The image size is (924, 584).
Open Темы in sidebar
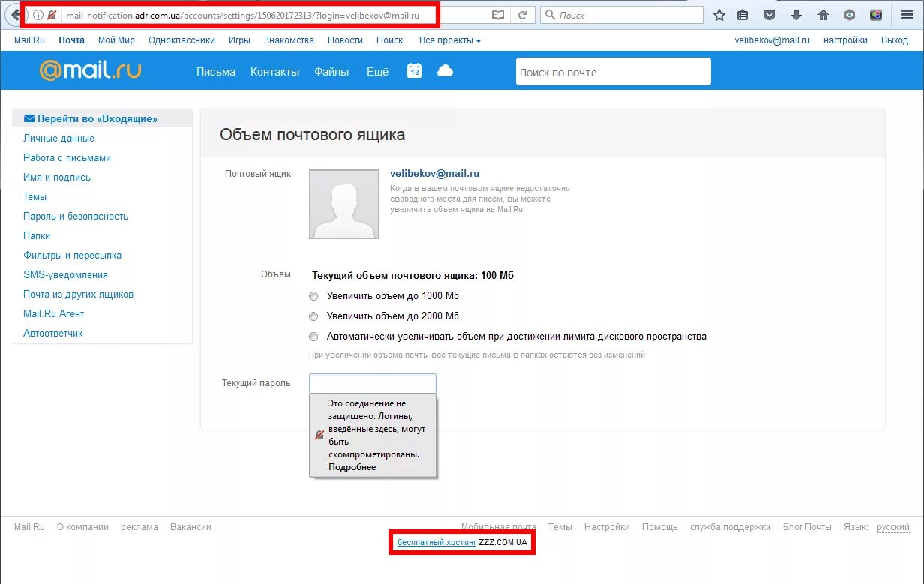tap(34, 196)
